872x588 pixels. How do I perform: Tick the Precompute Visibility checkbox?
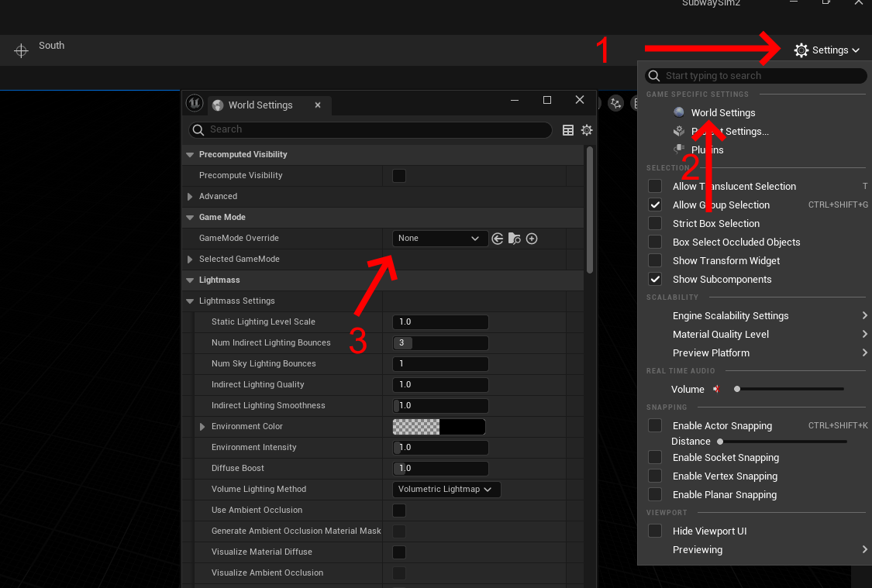(x=399, y=176)
